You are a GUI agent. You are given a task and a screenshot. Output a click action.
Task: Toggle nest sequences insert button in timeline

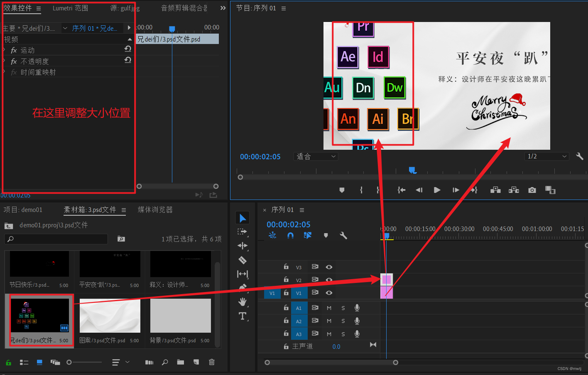click(272, 235)
